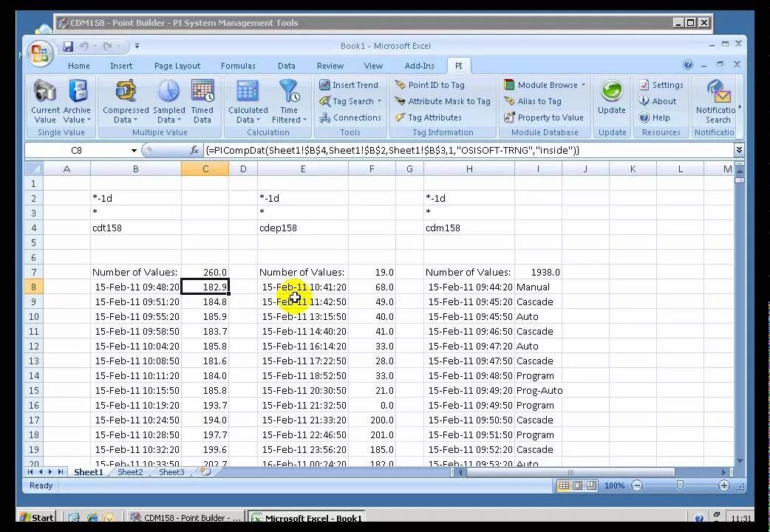Open the Page Layout ribbon tab

(x=177, y=66)
